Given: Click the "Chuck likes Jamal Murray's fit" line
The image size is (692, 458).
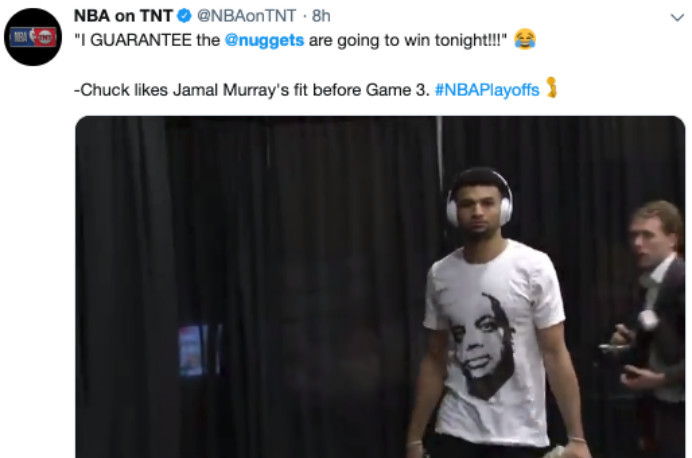Looking at the screenshot, I should (x=191, y=90).
